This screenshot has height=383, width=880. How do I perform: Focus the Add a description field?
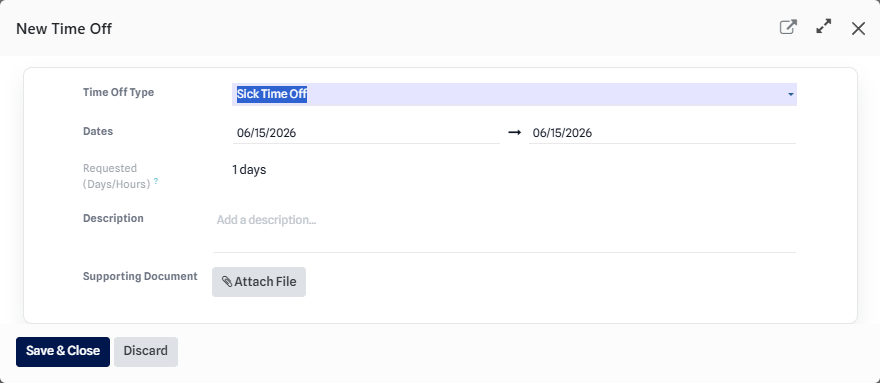point(504,230)
